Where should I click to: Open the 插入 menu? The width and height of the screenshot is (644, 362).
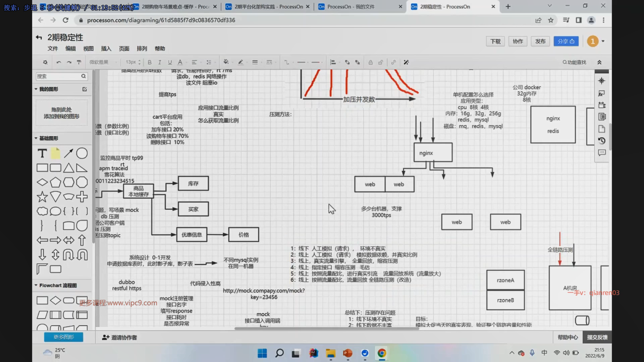pyautogui.click(x=106, y=49)
